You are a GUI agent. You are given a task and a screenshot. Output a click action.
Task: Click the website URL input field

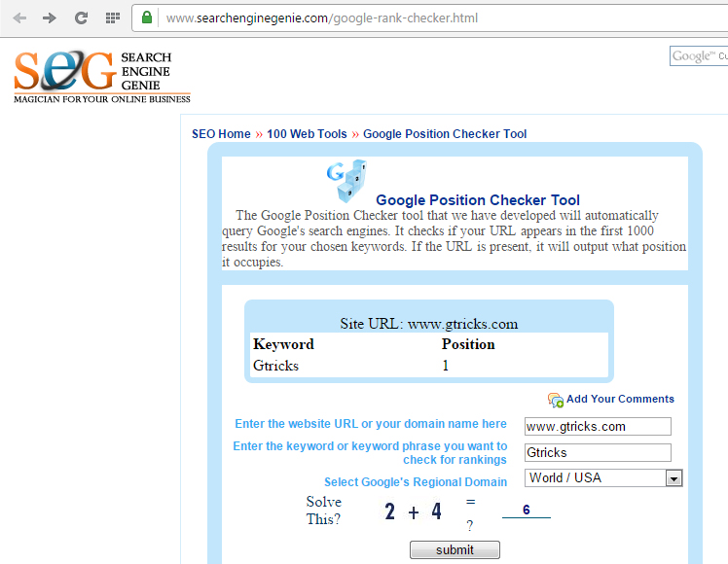[x=598, y=426]
